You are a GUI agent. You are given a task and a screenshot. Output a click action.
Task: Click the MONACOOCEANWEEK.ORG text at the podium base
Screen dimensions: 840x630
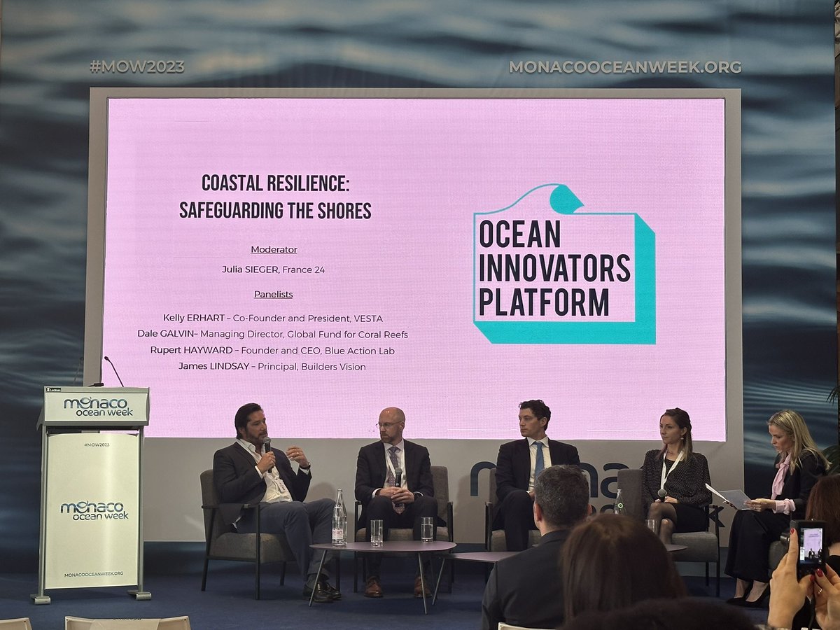93,574
